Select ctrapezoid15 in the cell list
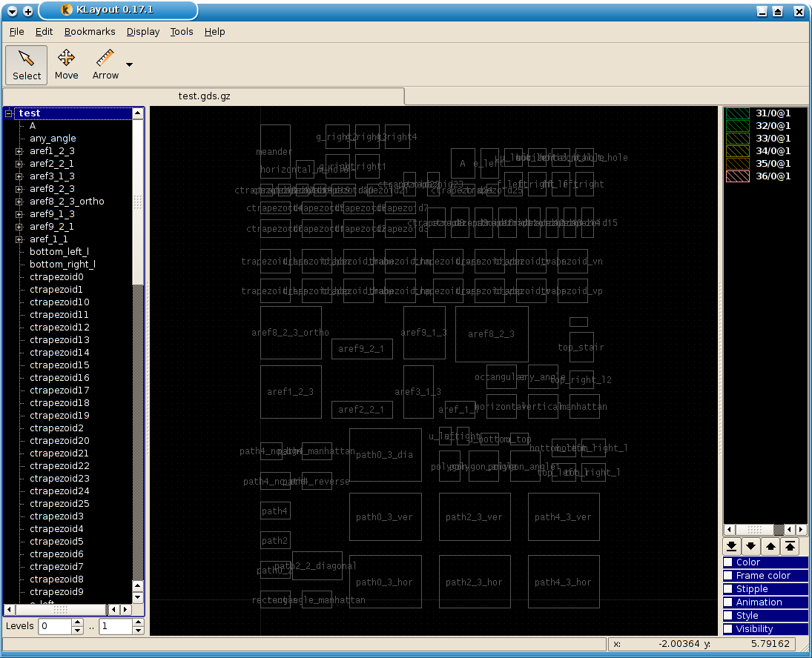Image resolution: width=812 pixels, height=658 pixels. click(59, 365)
